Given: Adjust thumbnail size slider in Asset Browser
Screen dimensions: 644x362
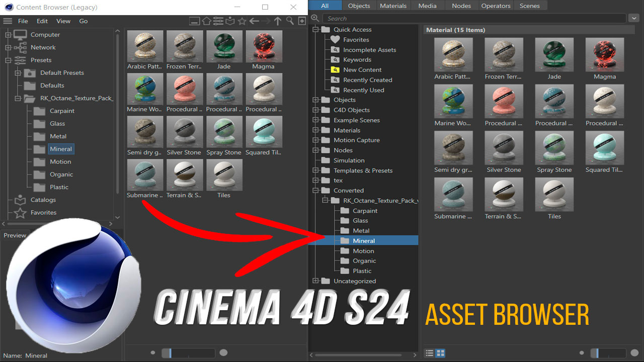Looking at the screenshot, I should [x=608, y=353].
